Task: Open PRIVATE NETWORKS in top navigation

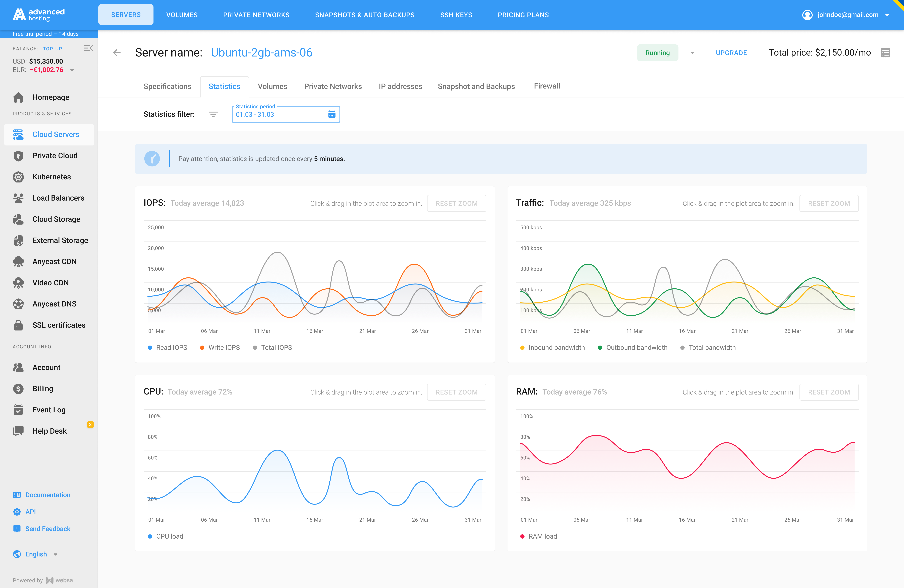Action: (x=256, y=15)
